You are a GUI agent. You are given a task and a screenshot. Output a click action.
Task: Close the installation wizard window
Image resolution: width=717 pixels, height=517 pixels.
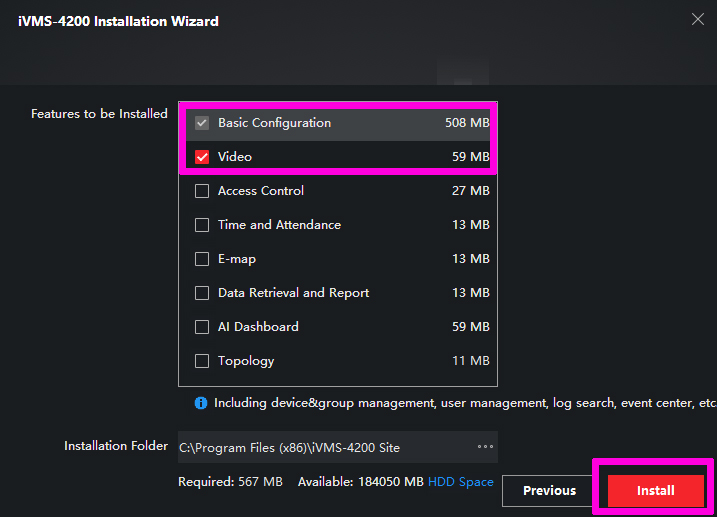tap(698, 19)
